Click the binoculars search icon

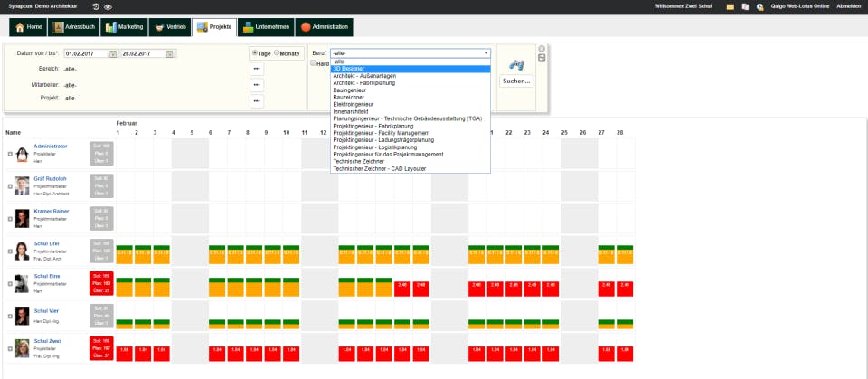[516, 64]
